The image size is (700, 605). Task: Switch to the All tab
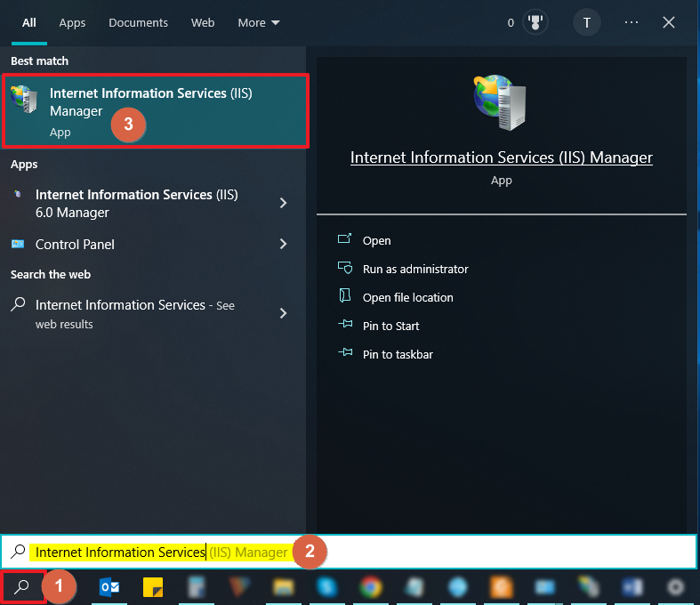coord(29,23)
